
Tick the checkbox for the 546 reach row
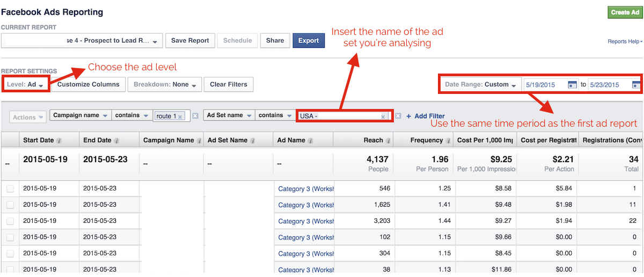pos(10,189)
